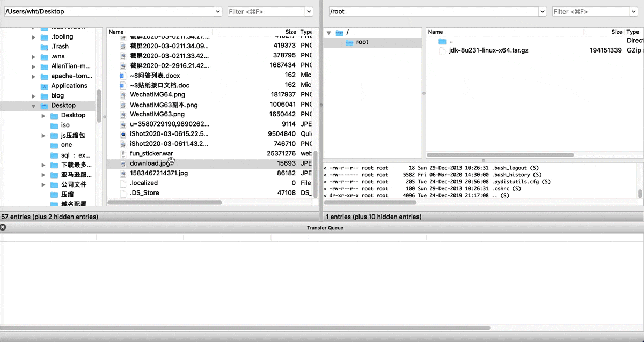
Task: Click the .wns folder icon
Action: [x=45, y=56]
